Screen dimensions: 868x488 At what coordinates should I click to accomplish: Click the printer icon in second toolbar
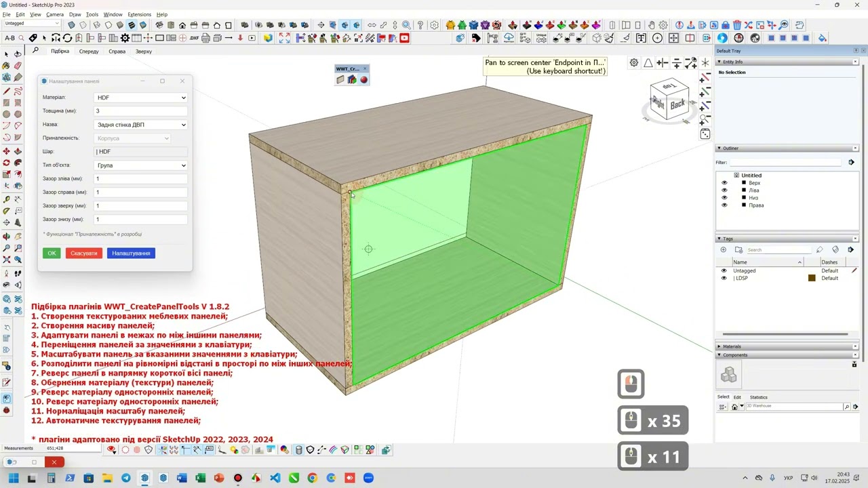point(205,38)
